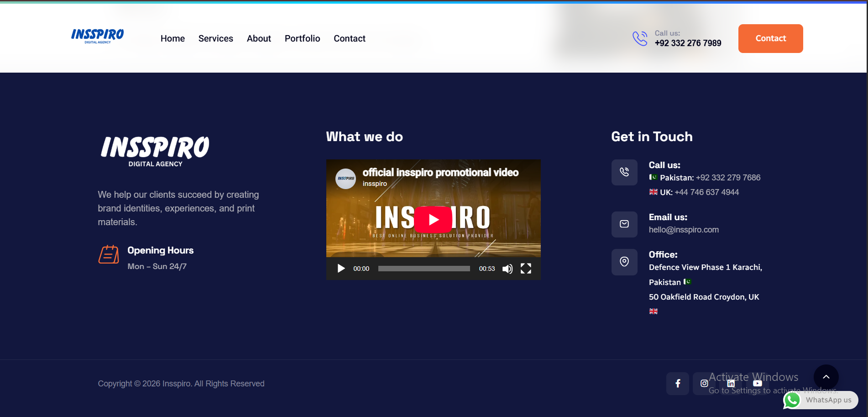Click the play icon in video controls
868x417 pixels.
pyautogui.click(x=341, y=269)
